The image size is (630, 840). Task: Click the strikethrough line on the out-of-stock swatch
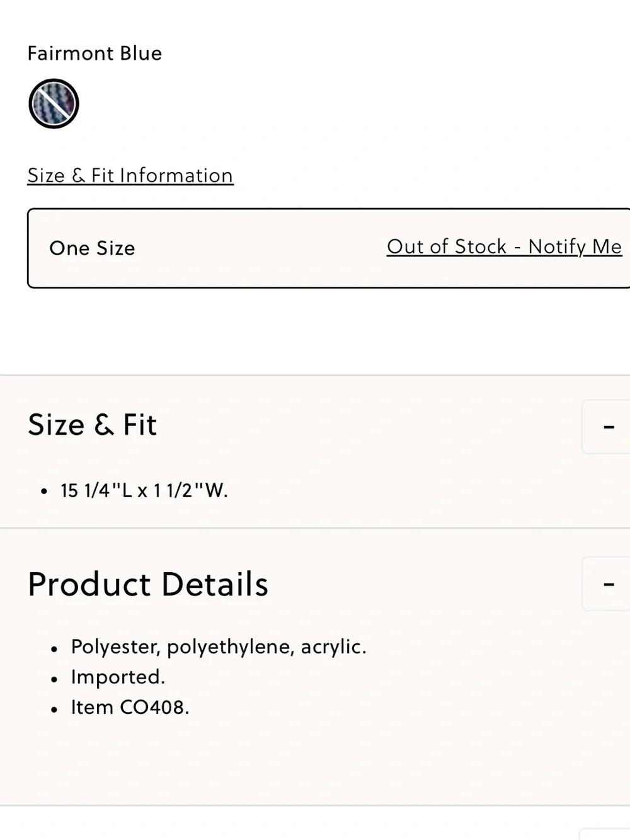click(x=54, y=103)
